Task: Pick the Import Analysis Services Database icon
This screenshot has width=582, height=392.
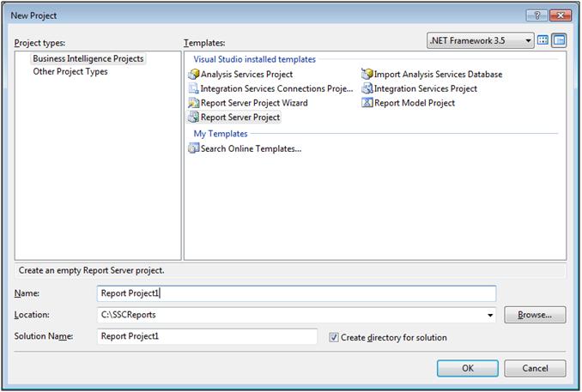Action: click(x=367, y=75)
